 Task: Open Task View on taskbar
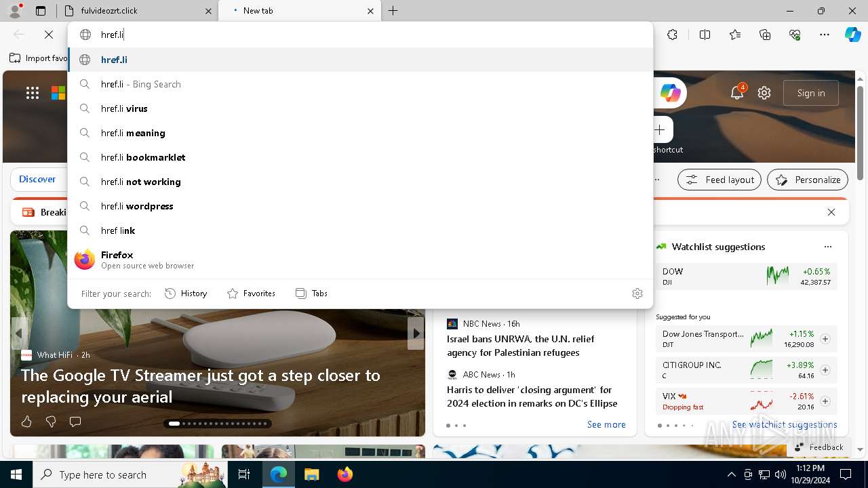(x=245, y=474)
